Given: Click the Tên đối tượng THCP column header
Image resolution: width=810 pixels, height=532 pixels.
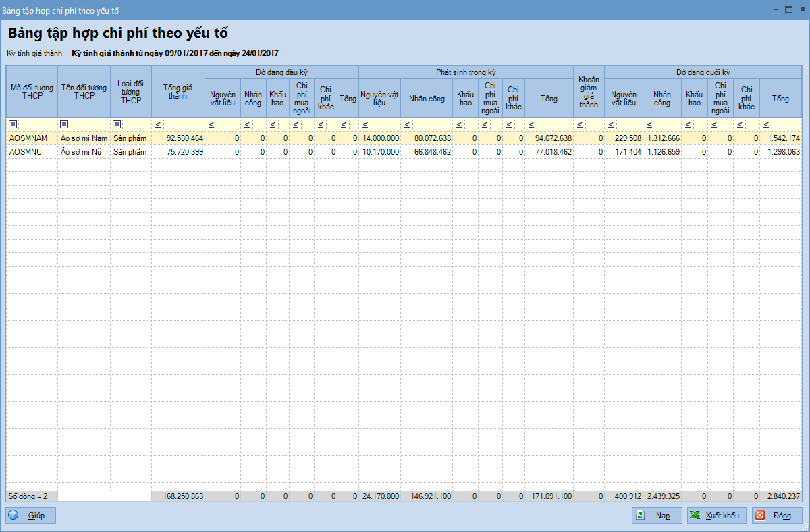Looking at the screenshot, I should (84, 91).
